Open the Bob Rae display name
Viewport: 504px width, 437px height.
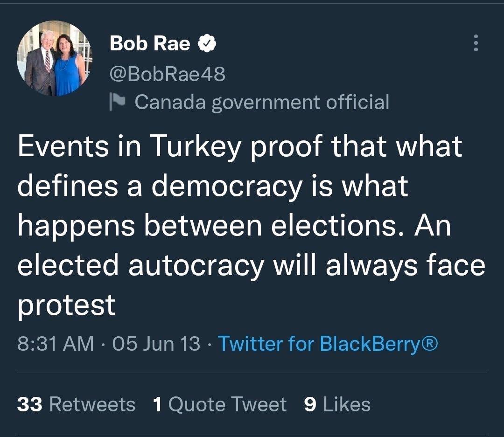(150, 43)
